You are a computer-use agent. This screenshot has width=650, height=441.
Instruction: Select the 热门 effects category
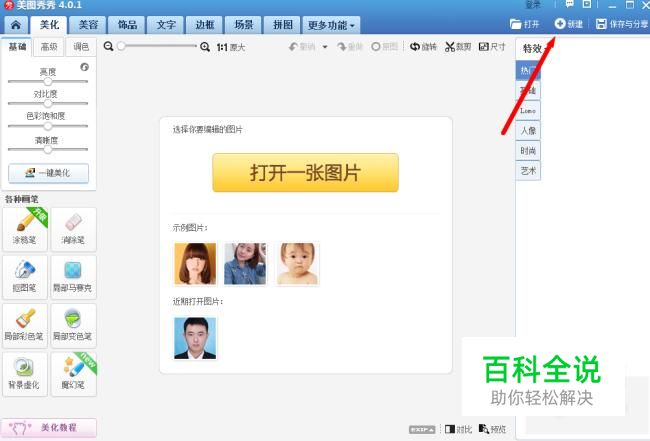pyautogui.click(x=528, y=70)
